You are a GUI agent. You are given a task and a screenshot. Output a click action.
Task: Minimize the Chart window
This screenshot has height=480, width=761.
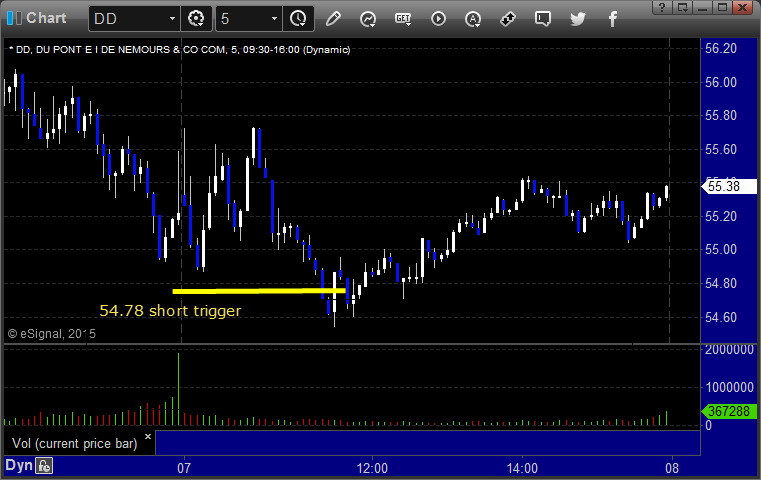click(702, 7)
